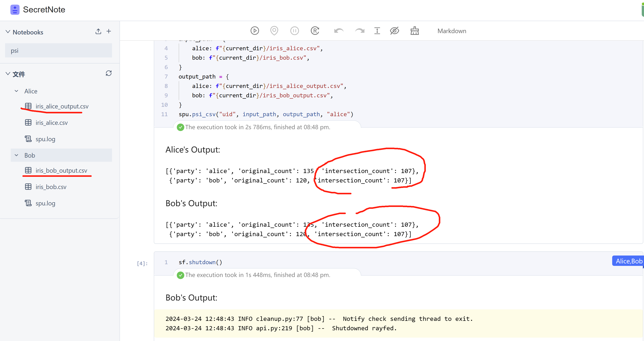Click the clear outputs broom icon
This screenshot has height=341, width=644.
tap(415, 31)
